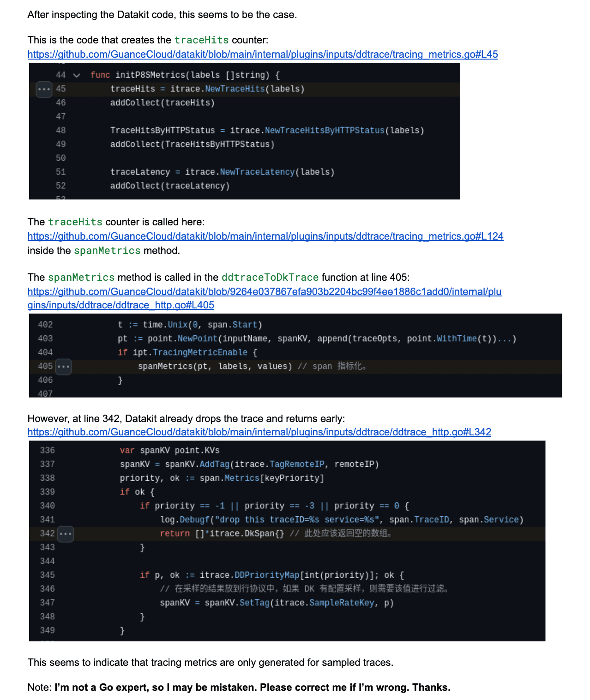Viewport: 590px width, 700px height.
Task: Open the tracing_metrics.go#L45 GitHub link
Action: coord(262,54)
